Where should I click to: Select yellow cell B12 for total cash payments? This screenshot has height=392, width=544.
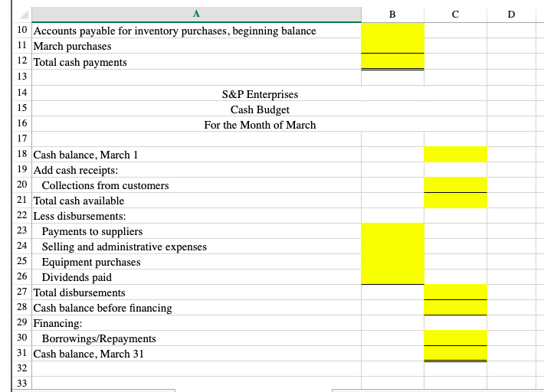[392, 61]
